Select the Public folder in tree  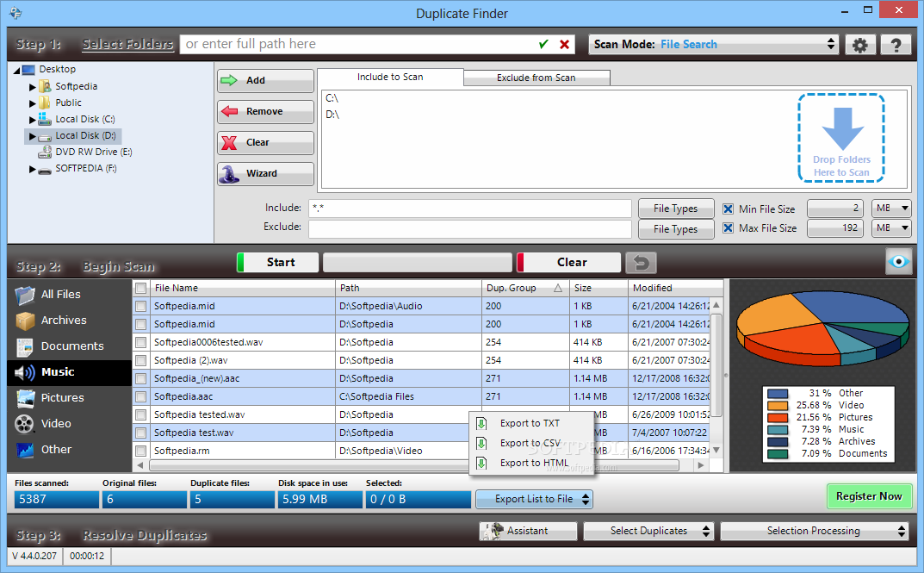(x=68, y=103)
